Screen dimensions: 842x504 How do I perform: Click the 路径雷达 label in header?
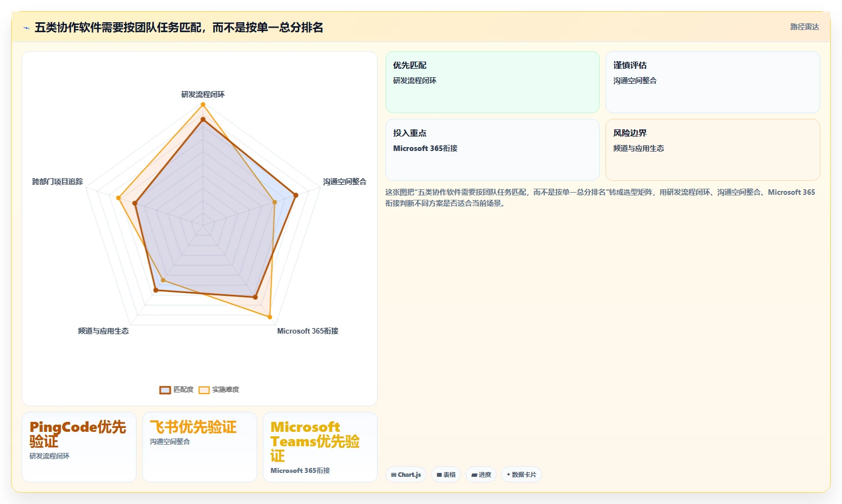click(804, 27)
